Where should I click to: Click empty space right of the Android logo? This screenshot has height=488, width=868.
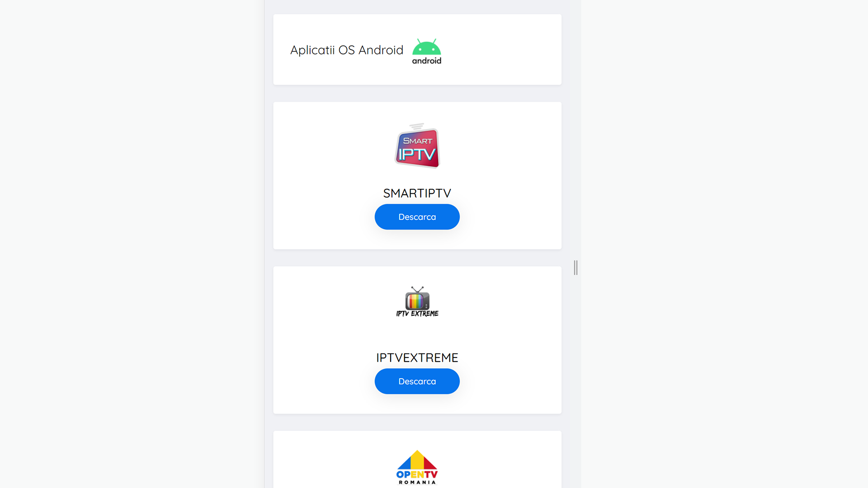tap(502, 50)
